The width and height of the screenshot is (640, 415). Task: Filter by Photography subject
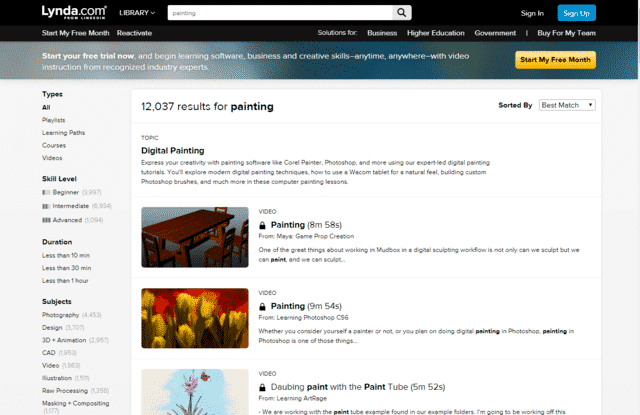[60, 315]
